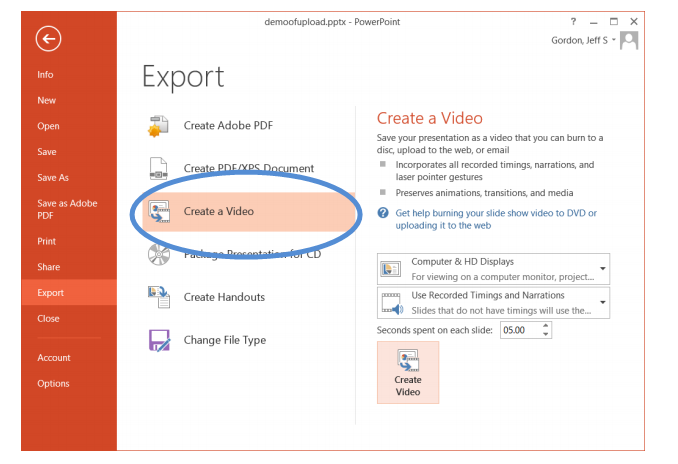Click Save in the sidebar

click(x=47, y=152)
